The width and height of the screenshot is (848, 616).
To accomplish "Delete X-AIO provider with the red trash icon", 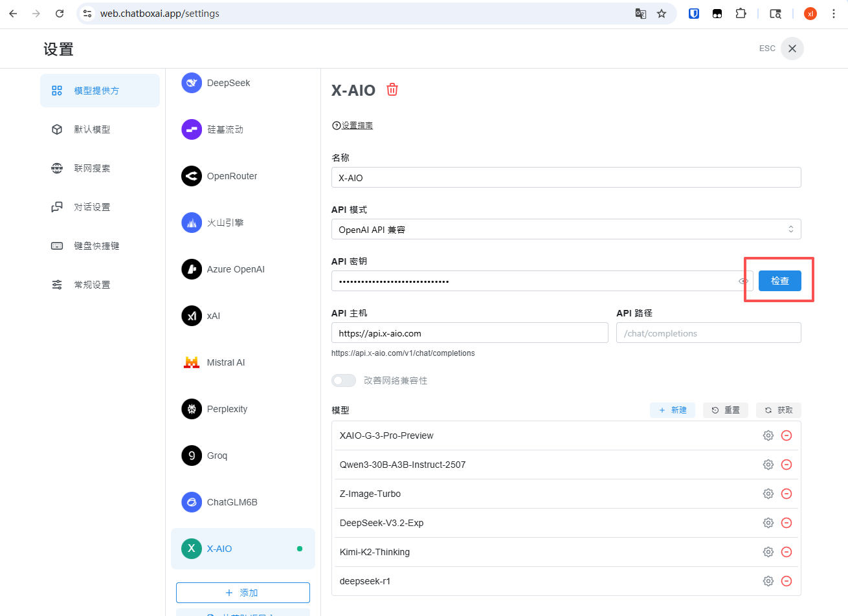I will [392, 89].
